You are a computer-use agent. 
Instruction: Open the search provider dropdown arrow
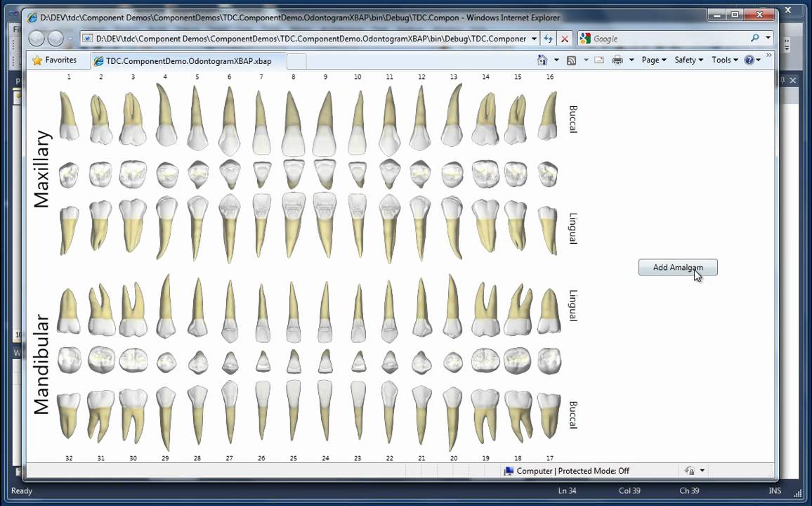[768, 38]
